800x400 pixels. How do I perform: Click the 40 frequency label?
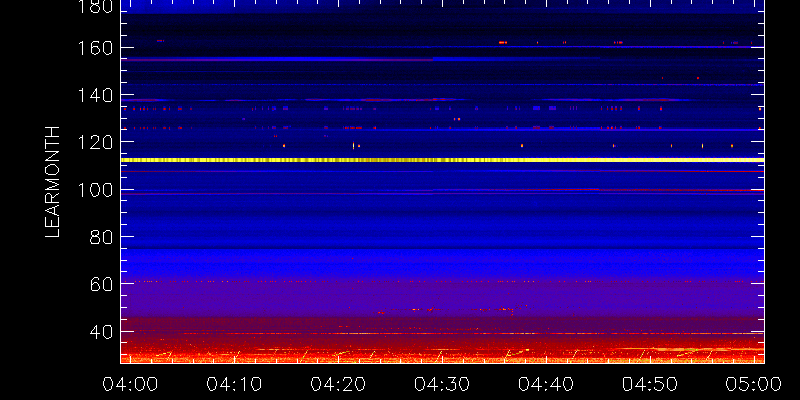pos(101,332)
